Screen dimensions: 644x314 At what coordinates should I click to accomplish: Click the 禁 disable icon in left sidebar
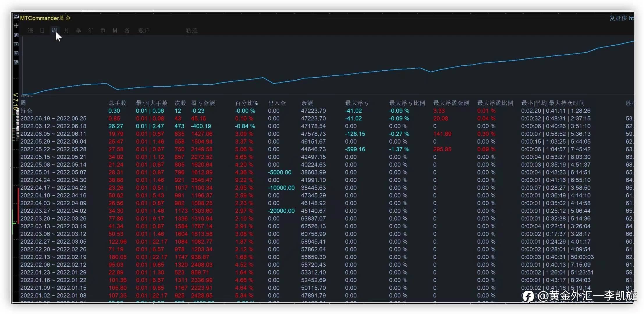coord(16,53)
